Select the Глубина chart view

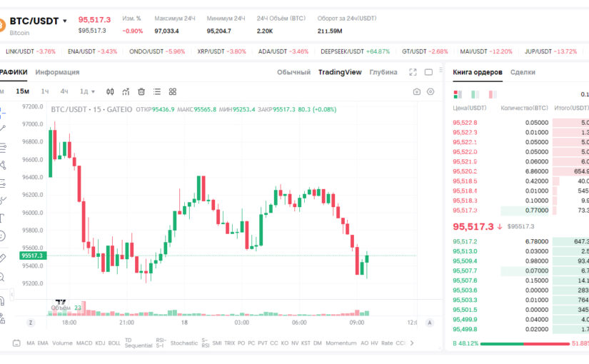point(383,72)
